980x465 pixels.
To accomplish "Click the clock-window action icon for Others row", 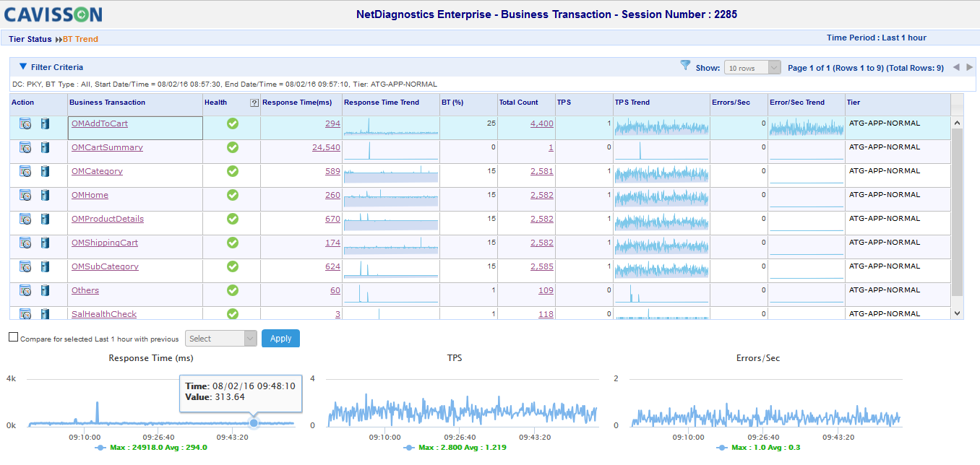I will click(x=25, y=291).
